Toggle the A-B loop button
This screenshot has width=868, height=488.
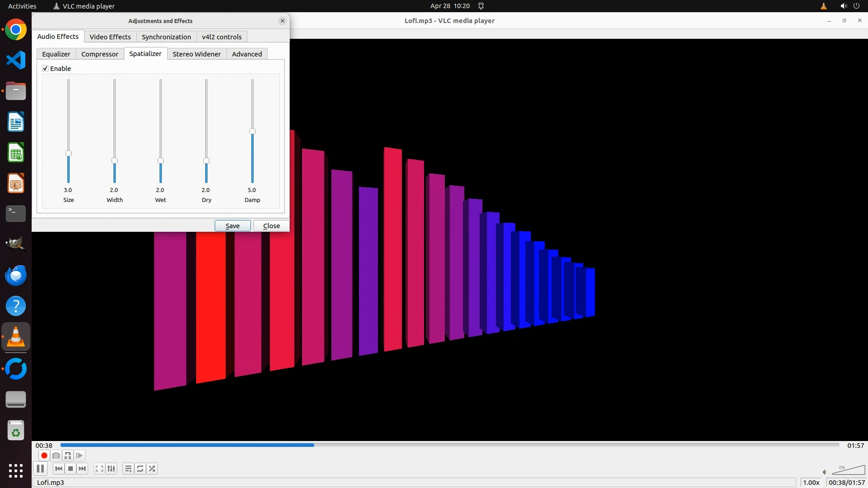[68, 455]
